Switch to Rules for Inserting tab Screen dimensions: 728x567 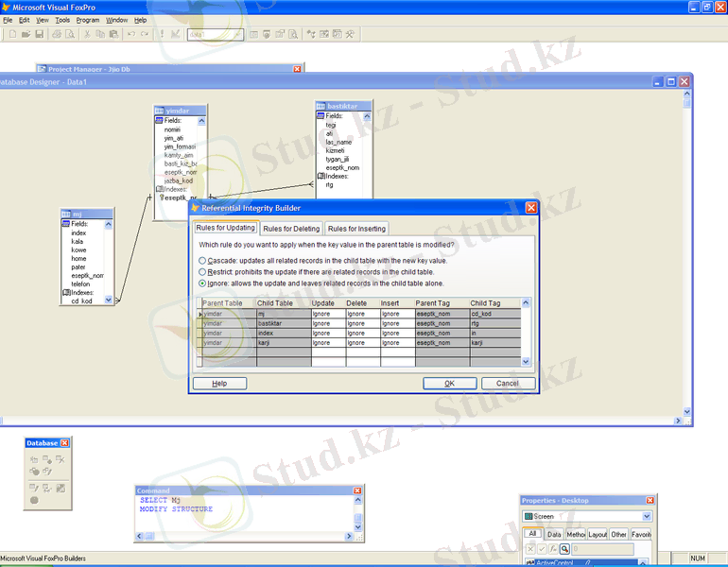tap(356, 229)
